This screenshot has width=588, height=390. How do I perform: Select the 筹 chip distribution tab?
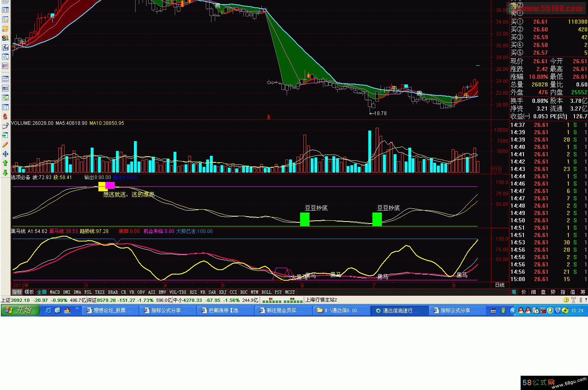coord(583,292)
